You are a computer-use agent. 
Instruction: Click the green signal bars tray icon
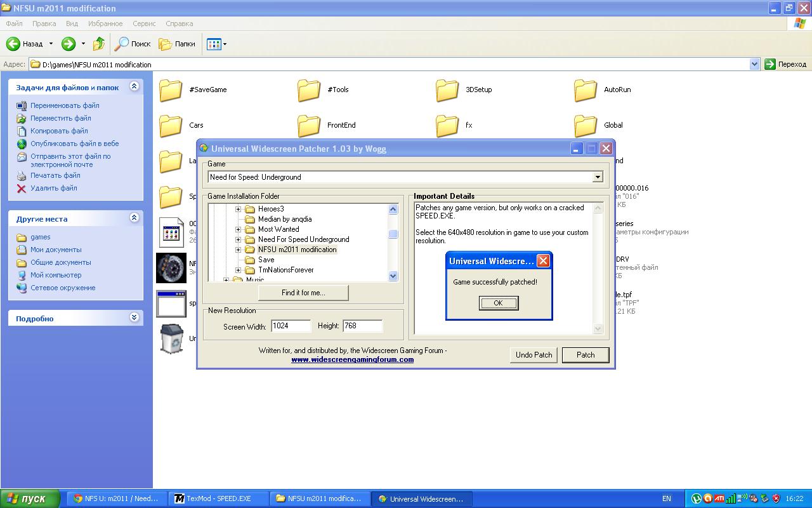tap(731, 498)
